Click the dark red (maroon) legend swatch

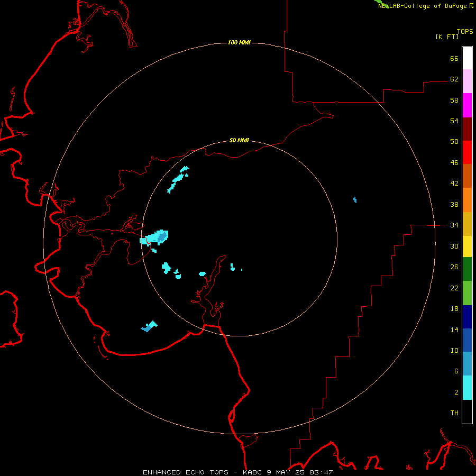467,129
